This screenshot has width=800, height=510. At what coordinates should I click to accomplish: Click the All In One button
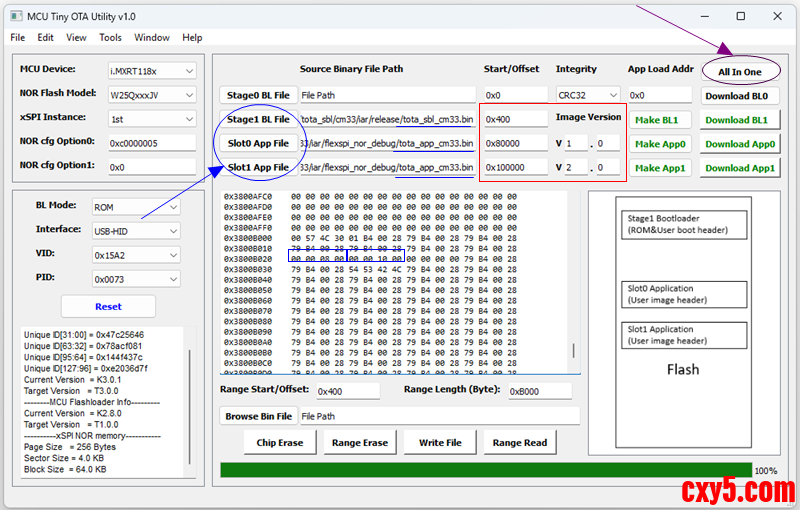point(739,72)
